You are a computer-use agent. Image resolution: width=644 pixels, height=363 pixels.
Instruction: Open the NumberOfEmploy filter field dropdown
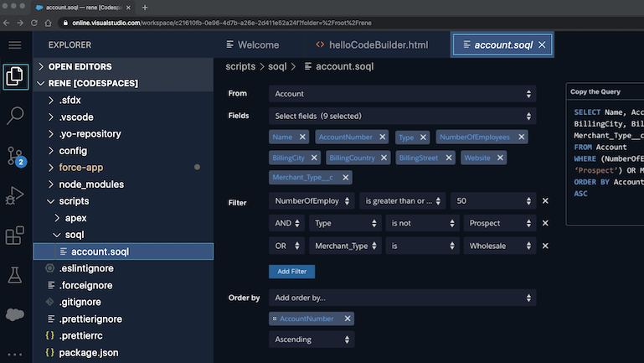(312, 200)
